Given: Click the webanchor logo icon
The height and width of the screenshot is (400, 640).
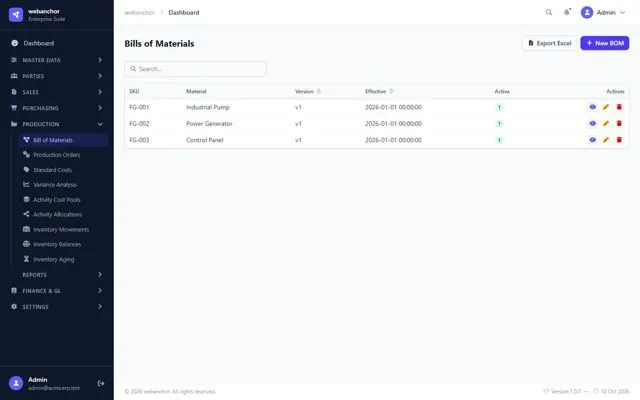Looking at the screenshot, I should (16, 15).
